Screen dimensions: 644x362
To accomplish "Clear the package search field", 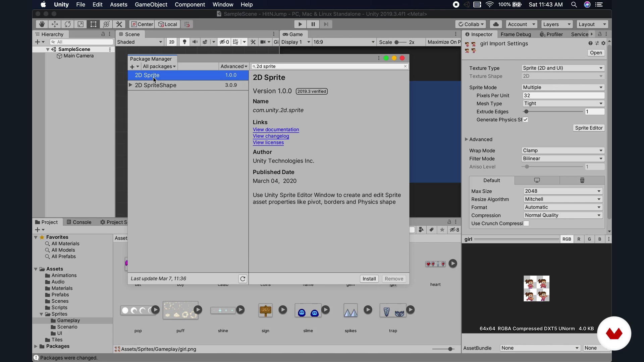I will (x=405, y=66).
